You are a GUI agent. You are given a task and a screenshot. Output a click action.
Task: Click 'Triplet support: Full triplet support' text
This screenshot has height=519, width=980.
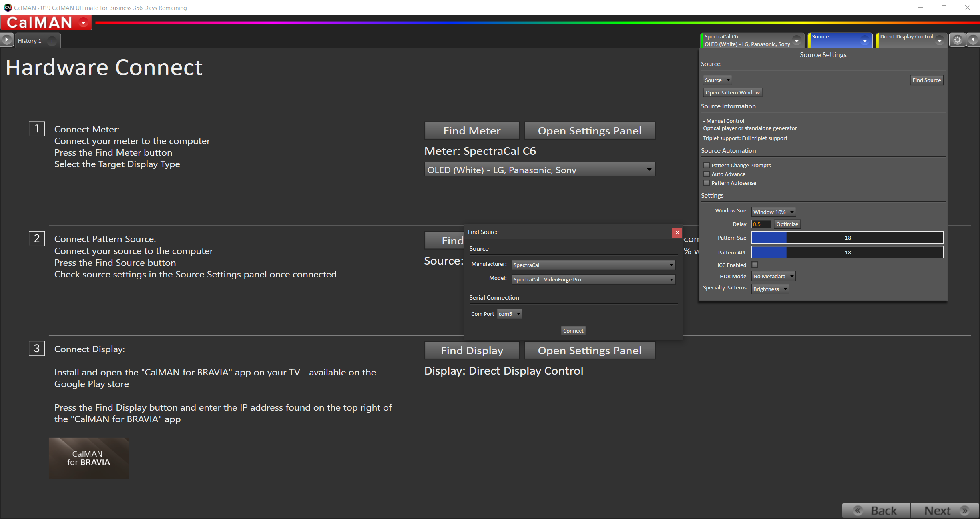point(745,138)
